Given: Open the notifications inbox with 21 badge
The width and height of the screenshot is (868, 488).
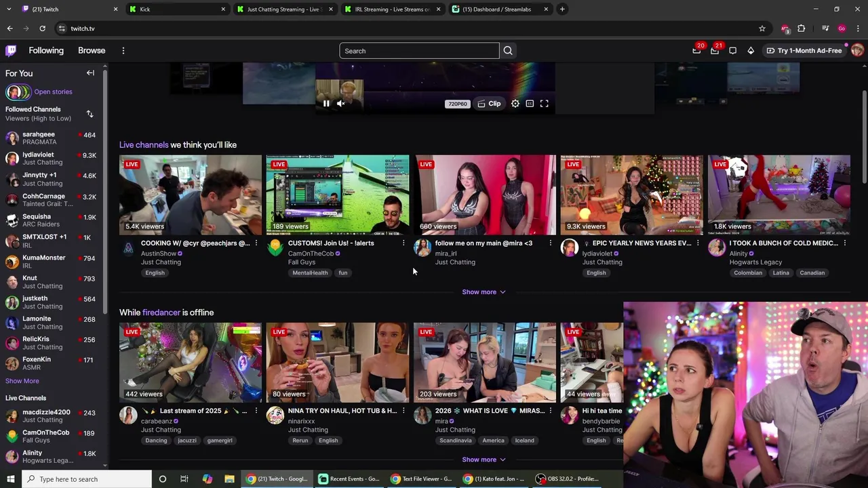Looking at the screenshot, I should 715,51.
